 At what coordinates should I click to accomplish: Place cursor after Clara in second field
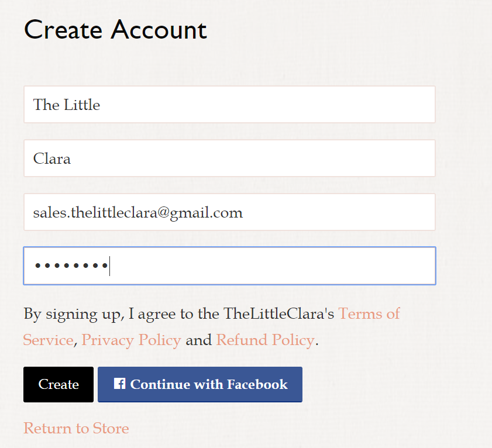(x=71, y=158)
